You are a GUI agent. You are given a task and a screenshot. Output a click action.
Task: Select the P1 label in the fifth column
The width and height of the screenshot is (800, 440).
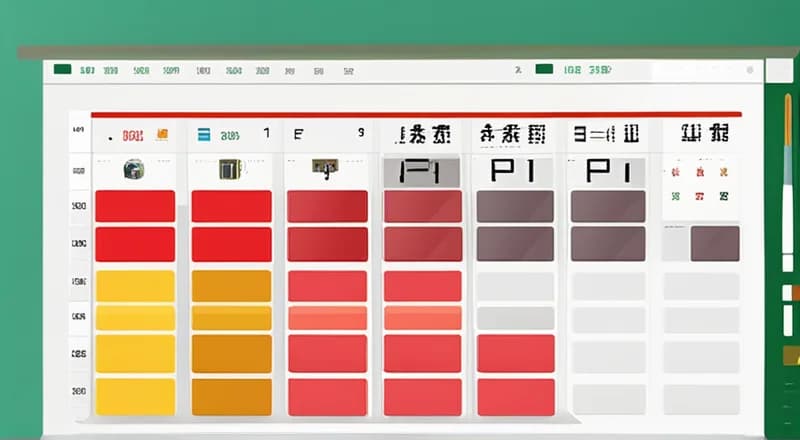coord(513,171)
